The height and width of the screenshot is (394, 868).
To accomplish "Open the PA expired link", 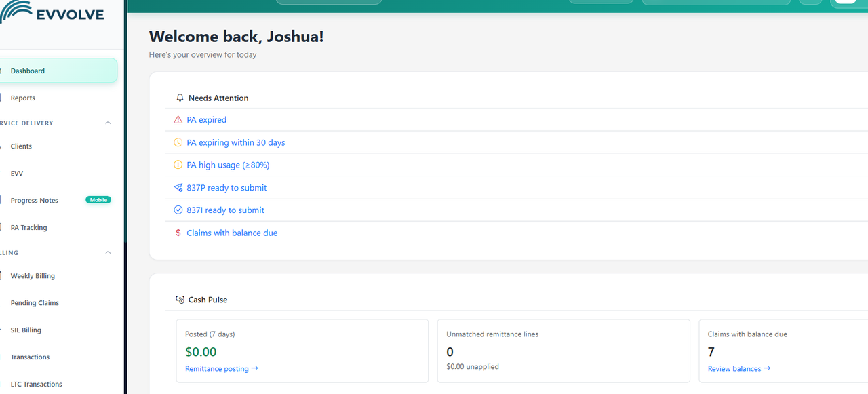I will click(x=207, y=120).
